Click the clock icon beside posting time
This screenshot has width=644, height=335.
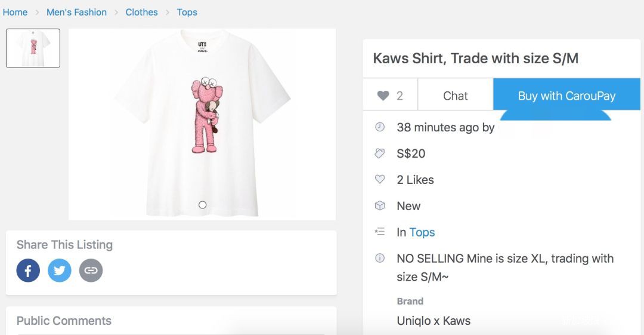[380, 127]
